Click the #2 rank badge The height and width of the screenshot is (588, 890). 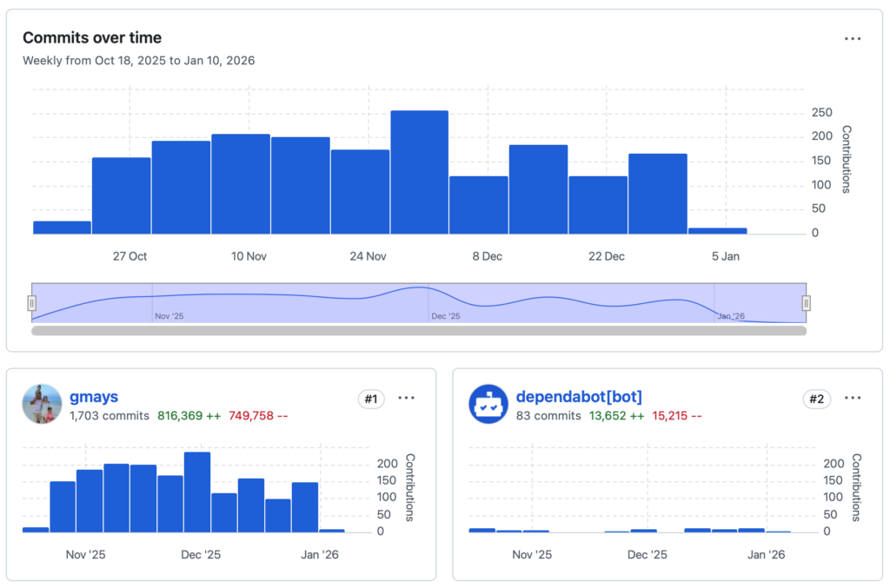(x=817, y=399)
